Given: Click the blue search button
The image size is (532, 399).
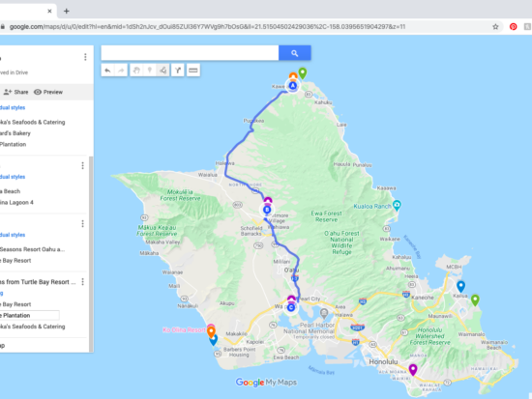Looking at the screenshot, I should [x=294, y=53].
